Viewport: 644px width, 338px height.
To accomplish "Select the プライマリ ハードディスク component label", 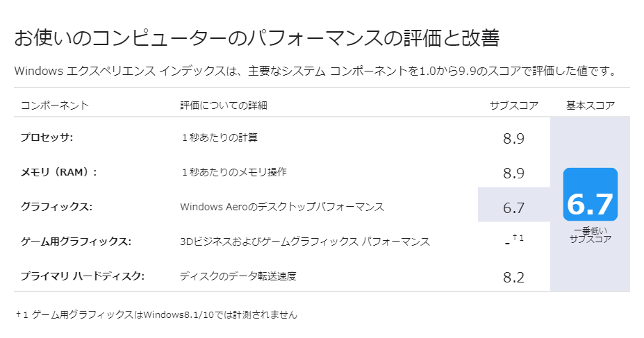I will (83, 276).
